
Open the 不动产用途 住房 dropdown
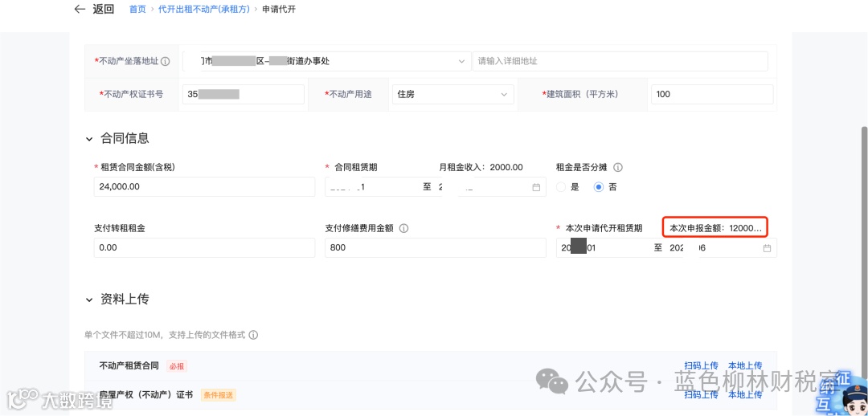[x=452, y=94]
